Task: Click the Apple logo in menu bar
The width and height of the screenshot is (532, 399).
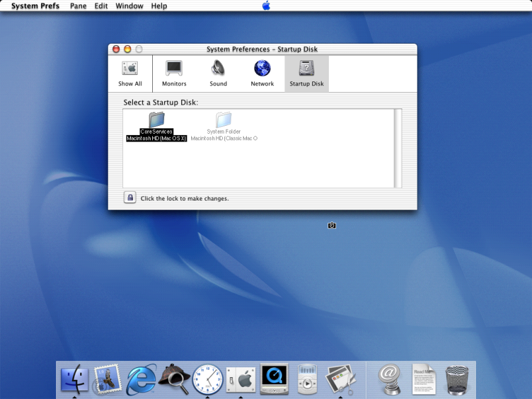Action: click(266, 6)
